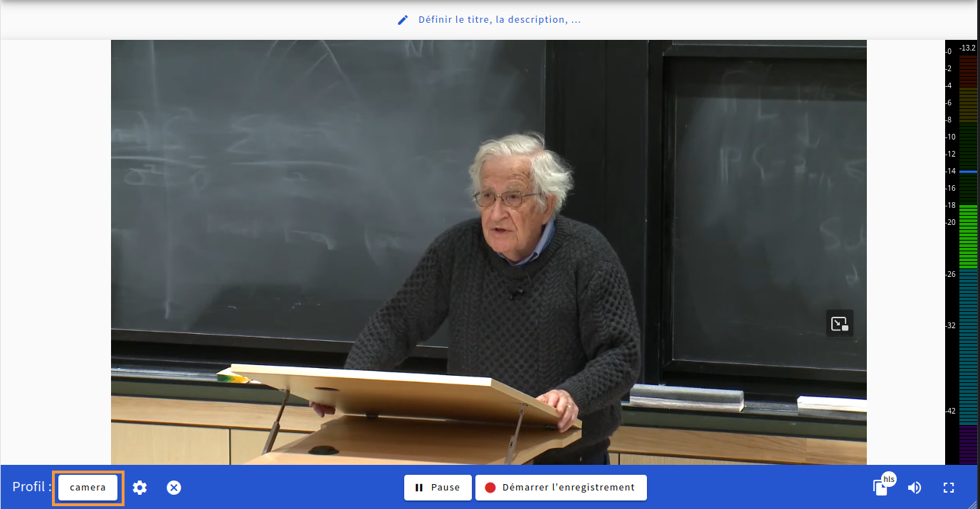
Task: Click the HLS stream link copy icon
Action: (881, 488)
